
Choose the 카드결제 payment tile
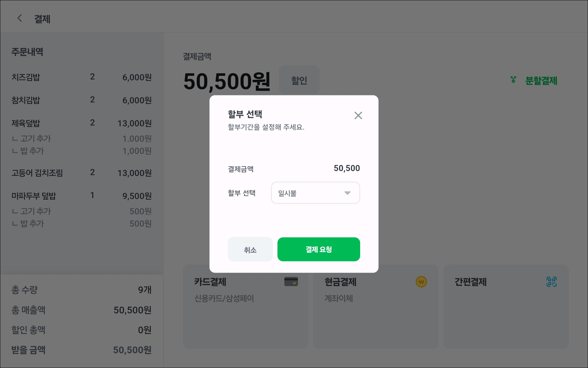(245, 316)
